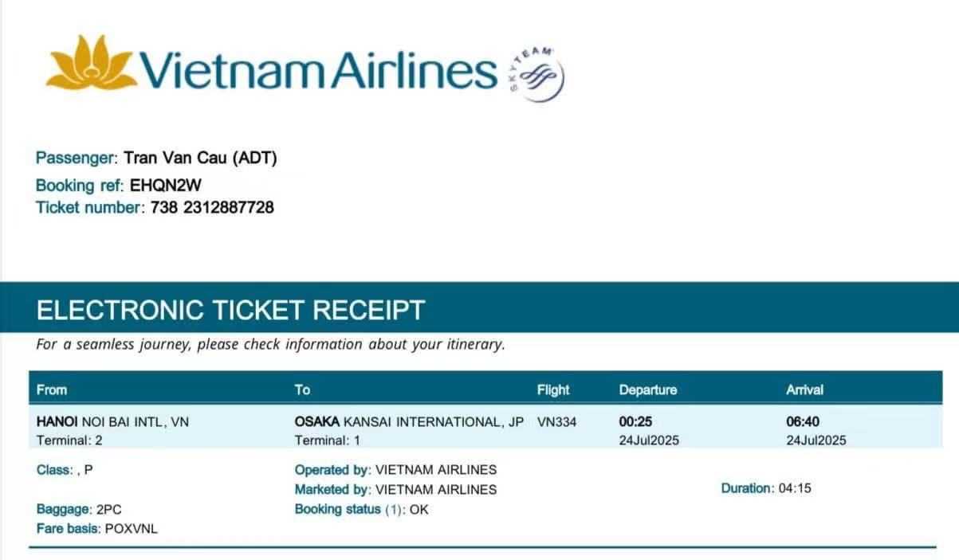This screenshot has width=959, height=560.
Task: Select the Hanoi Noi Bai origin airport
Action: (x=112, y=422)
